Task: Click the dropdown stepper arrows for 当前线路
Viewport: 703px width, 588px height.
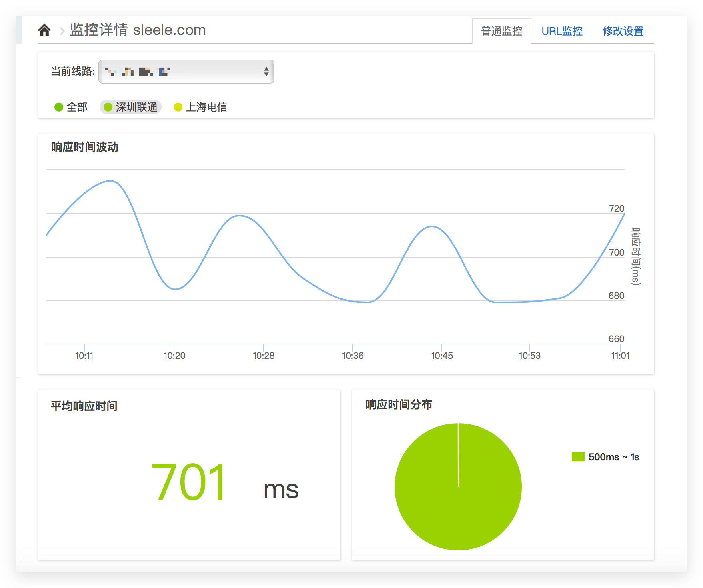Action: pyautogui.click(x=266, y=72)
